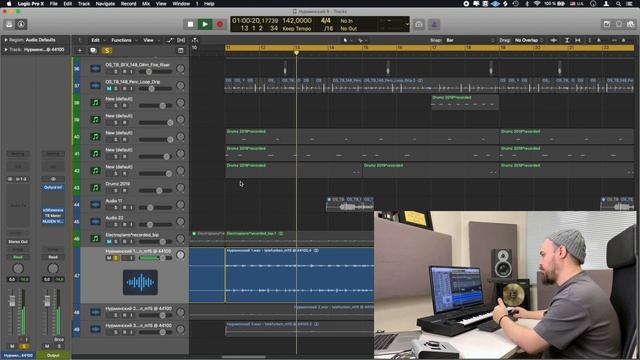Click audio icon of Audio 11 track
This screenshot has height=360, width=640.
[x=96, y=204]
